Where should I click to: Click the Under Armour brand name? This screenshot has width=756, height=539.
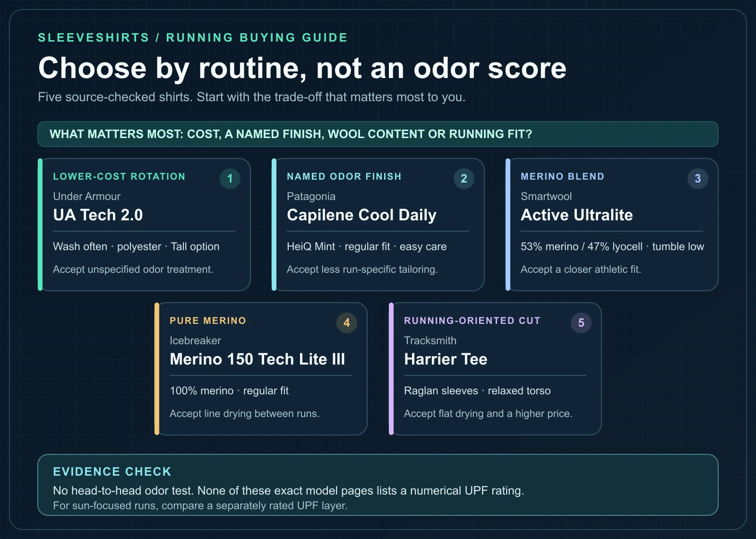[86, 196]
